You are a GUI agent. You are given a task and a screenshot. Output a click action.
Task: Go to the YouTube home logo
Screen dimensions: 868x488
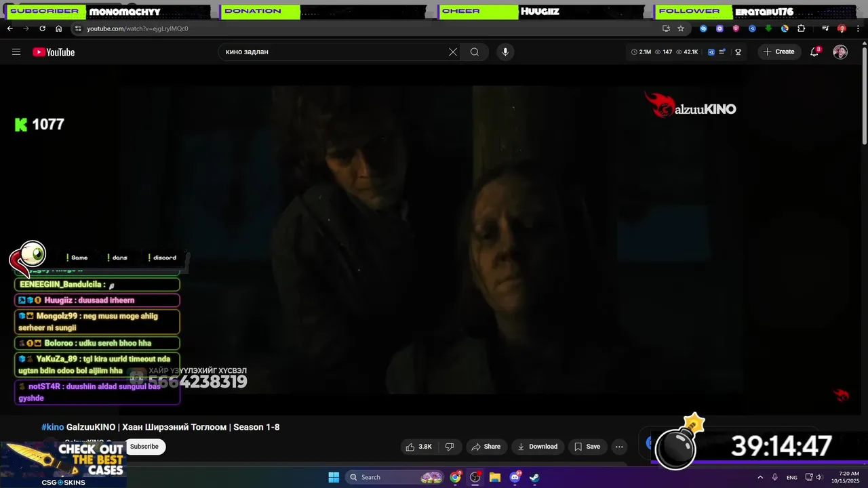tap(54, 52)
